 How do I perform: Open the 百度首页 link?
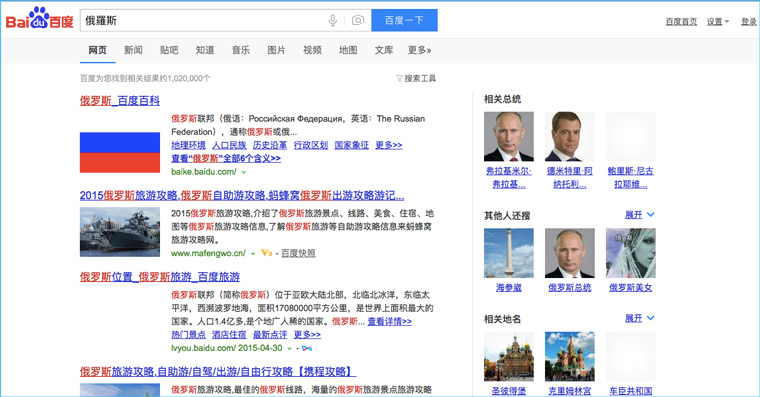[681, 21]
